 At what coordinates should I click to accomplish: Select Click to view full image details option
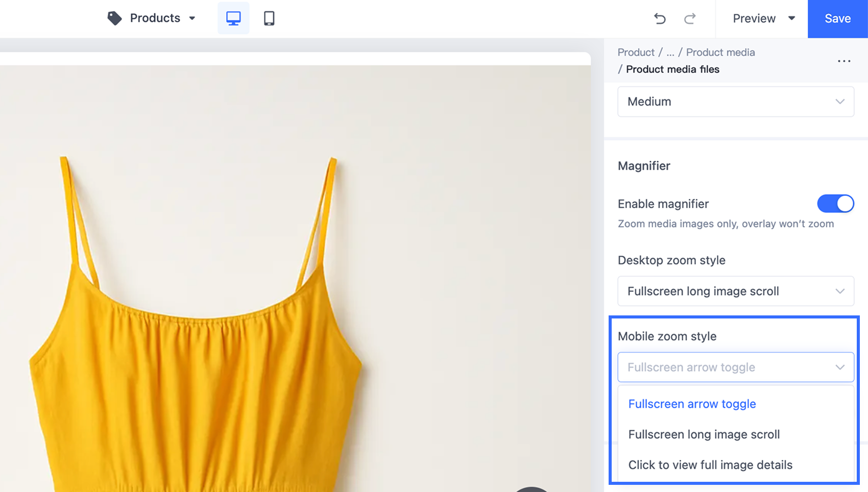click(x=710, y=465)
